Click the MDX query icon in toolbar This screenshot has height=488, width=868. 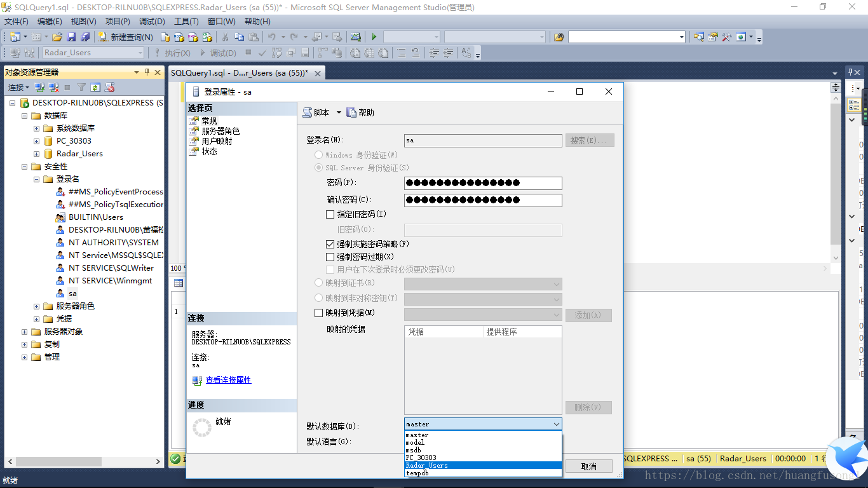click(x=179, y=37)
